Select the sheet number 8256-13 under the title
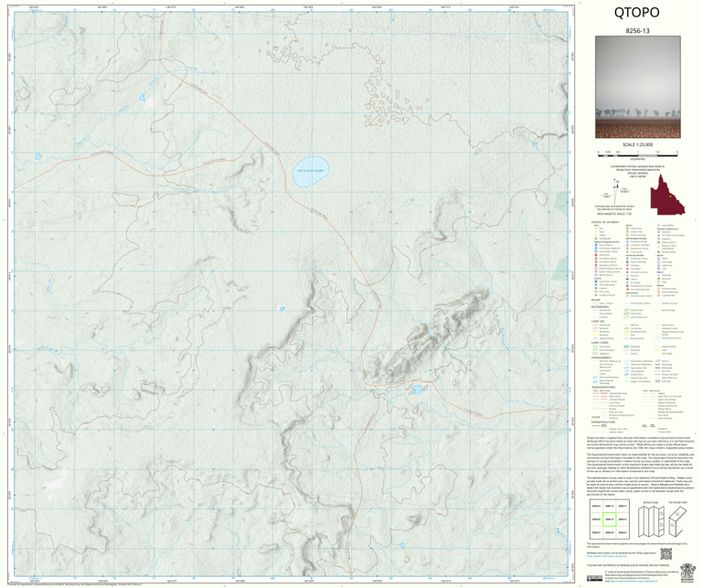 pos(637,31)
